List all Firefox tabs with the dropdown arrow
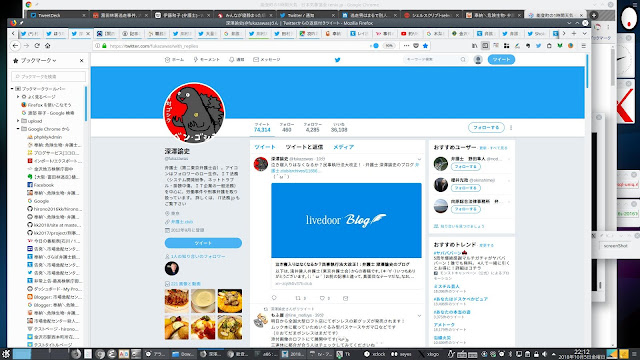 pos(584,33)
